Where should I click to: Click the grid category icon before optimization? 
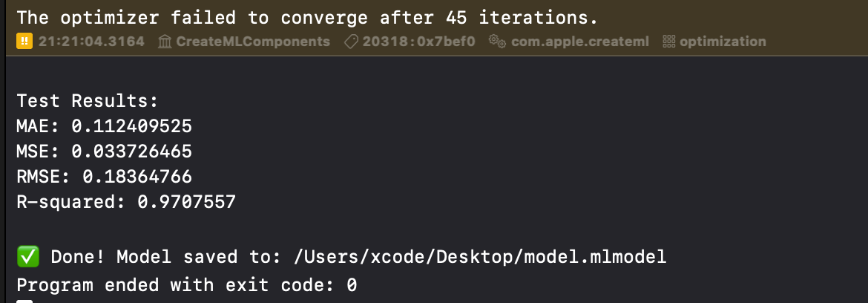(x=668, y=42)
